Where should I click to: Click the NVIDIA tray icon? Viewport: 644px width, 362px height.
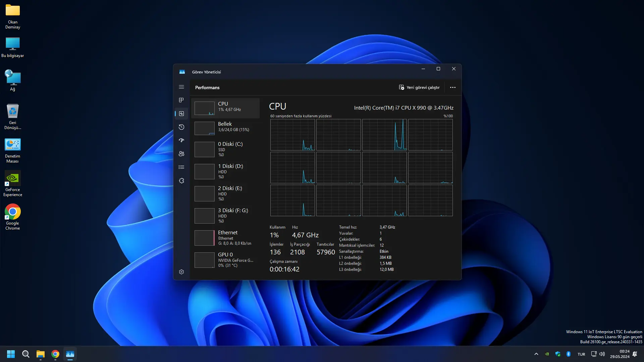[x=547, y=354]
